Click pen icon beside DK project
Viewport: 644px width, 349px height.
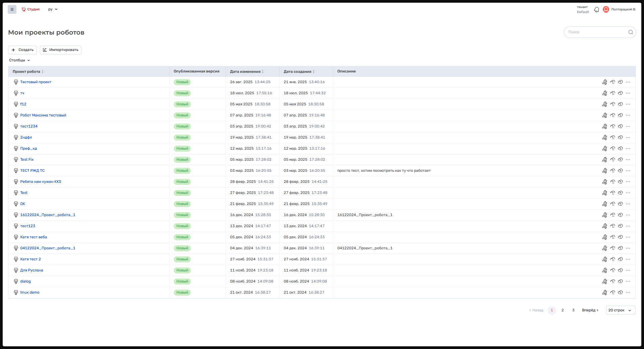16,204
